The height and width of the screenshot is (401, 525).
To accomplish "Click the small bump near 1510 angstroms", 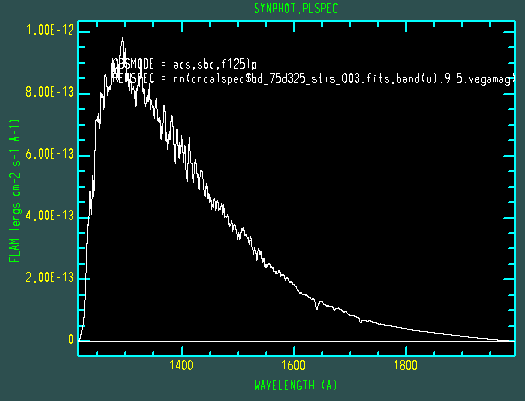I will coord(243,230).
